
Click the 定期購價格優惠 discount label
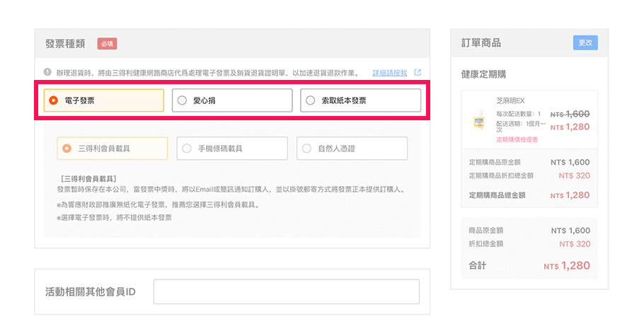point(517,139)
